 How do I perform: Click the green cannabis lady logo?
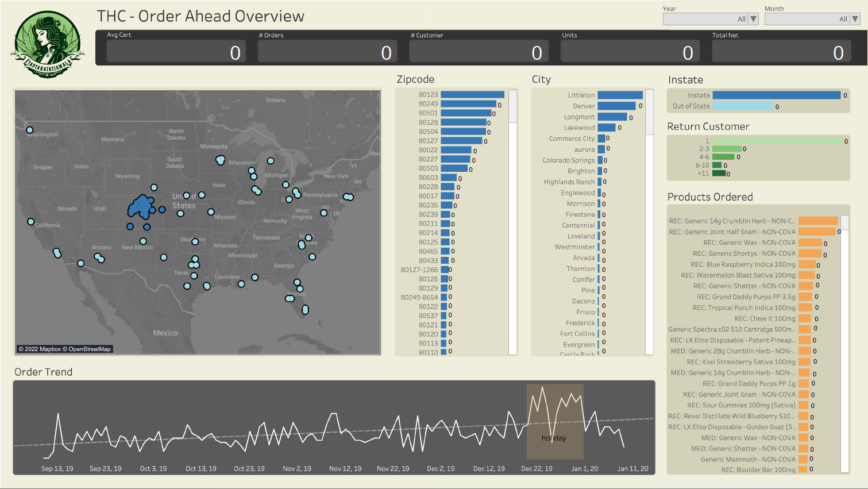click(x=48, y=44)
